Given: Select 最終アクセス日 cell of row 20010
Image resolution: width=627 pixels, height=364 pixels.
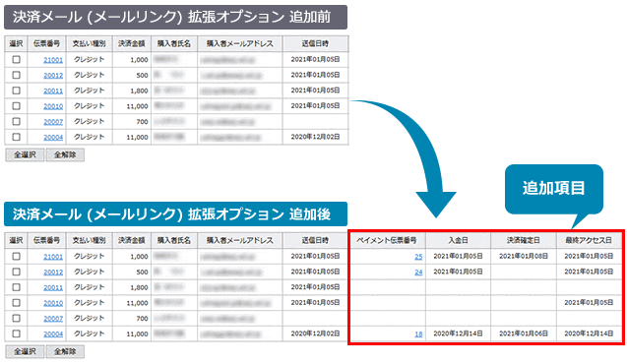Looking at the screenshot, I should tap(589, 302).
